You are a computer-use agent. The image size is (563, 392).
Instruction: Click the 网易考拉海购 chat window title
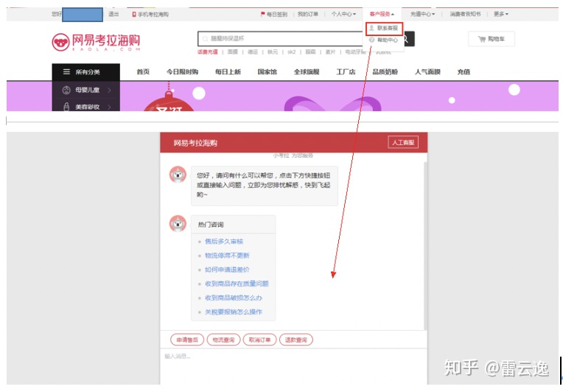pyautogui.click(x=195, y=143)
